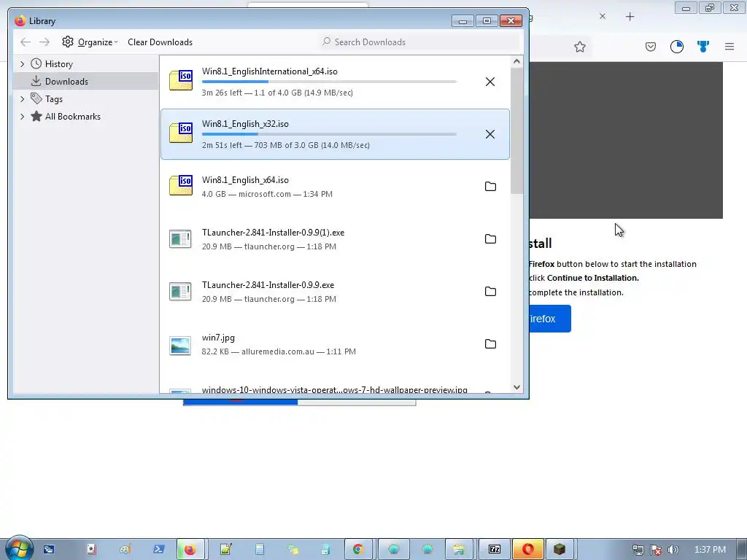Select the win7.jpg download entry name
The width and height of the screenshot is (747, 560).
click(x=218, y=338)
